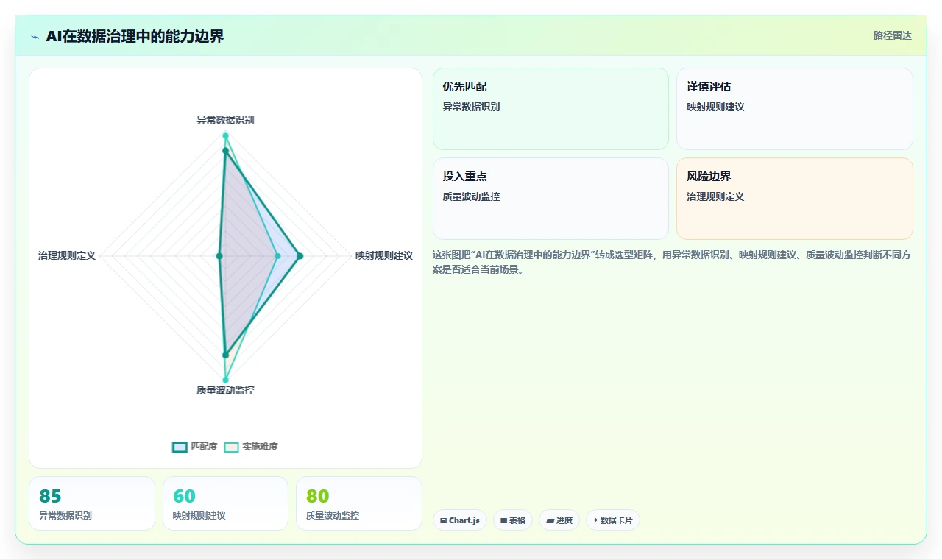942x560 pixels.
Task: Click 治理规则定义 text in 风险边界 card
Action: coord(715,196)
